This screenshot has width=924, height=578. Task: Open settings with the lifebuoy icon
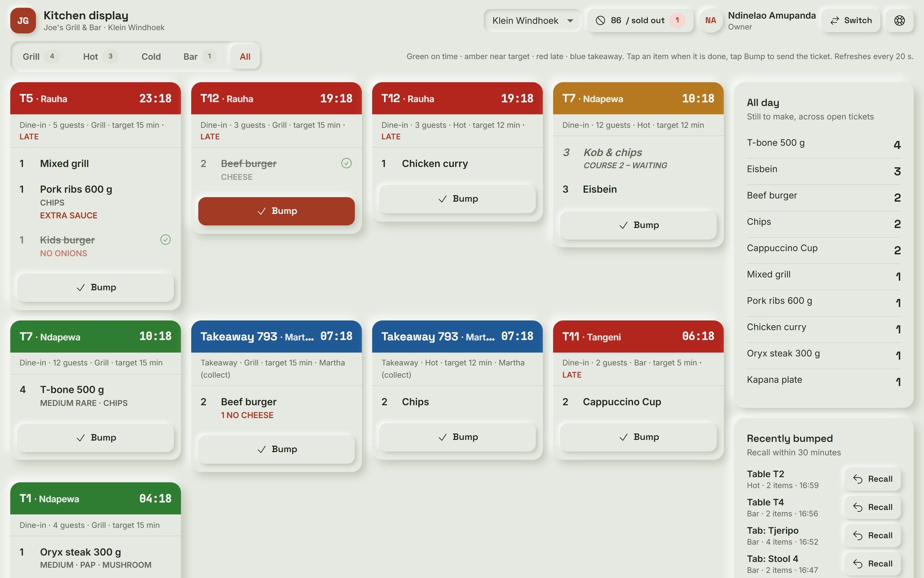click(x=899, y=21)
